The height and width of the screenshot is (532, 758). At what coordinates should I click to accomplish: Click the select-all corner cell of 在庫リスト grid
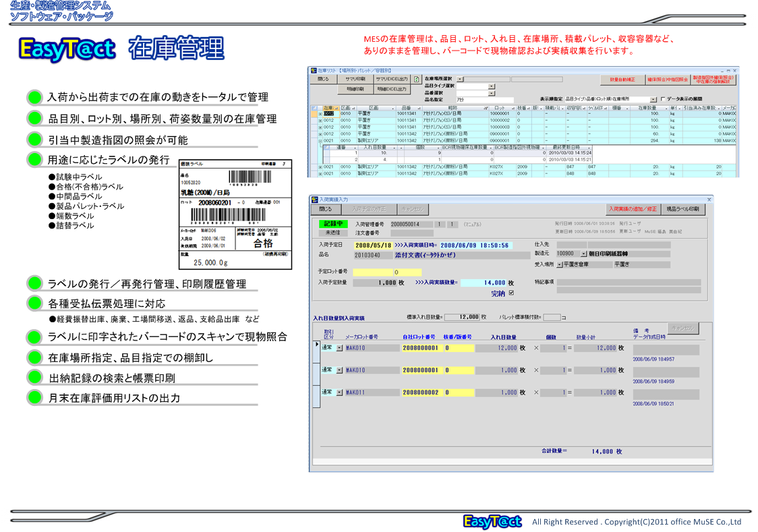click(315, 108)
